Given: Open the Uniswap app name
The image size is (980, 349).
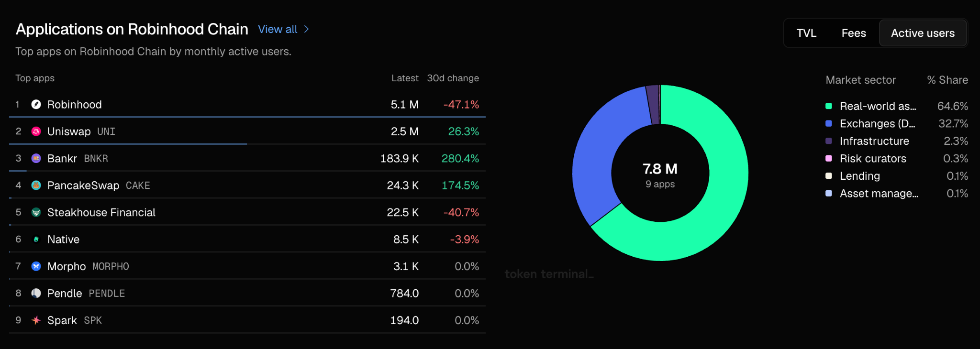Looking at the screenshot, I should click(x=69, y=131).
